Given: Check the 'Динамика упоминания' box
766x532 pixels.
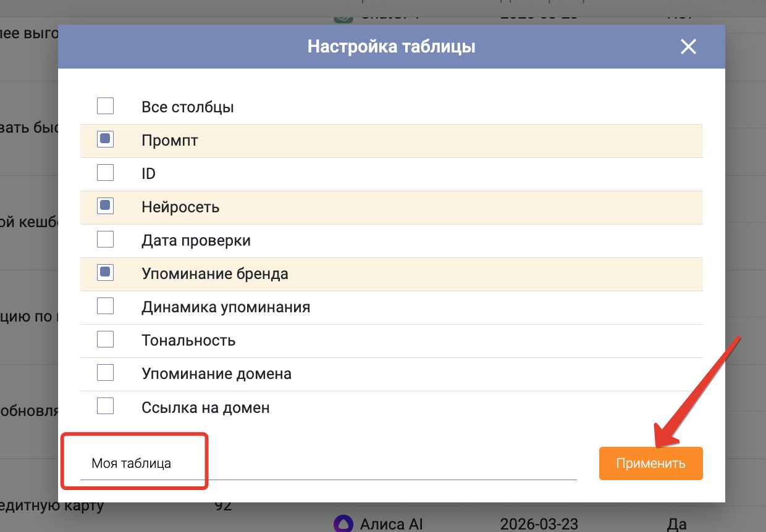Looking at the screenshot, I should [x=106, y=307].
